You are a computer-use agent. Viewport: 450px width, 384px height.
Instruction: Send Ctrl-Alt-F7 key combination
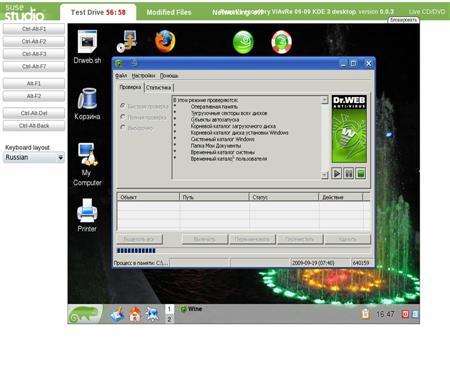[34, 67]
